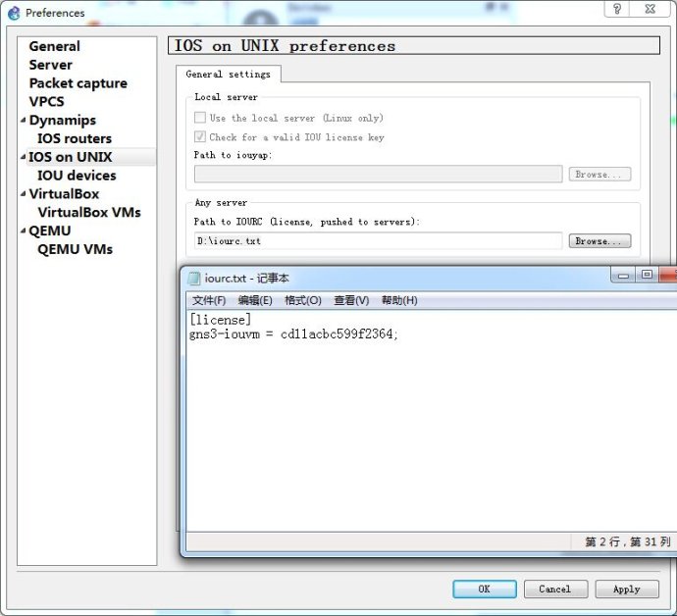The height and width of the screenshot is (616, 677).
Task: Select Packet capture in the tree
Action: click(x=78, y=83)
